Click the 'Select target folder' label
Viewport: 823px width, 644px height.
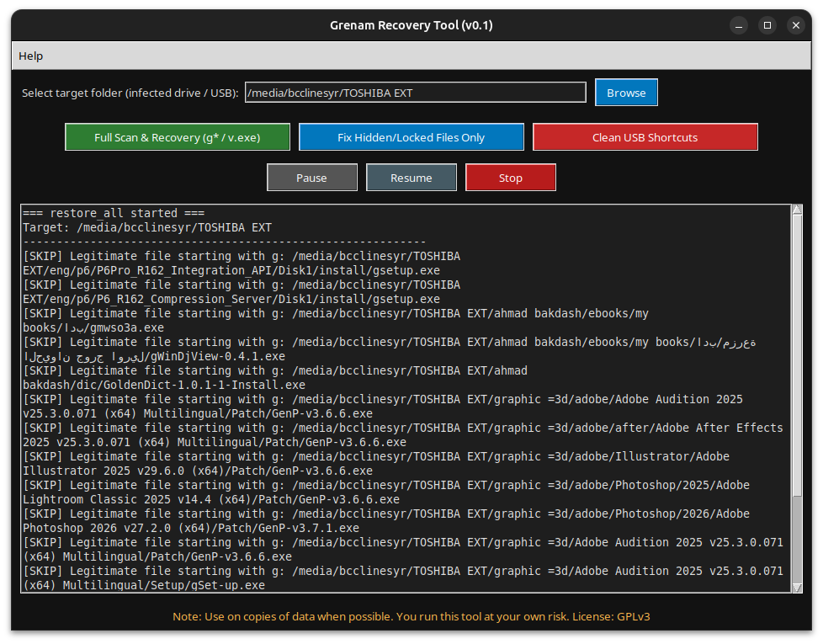[130, 93]
